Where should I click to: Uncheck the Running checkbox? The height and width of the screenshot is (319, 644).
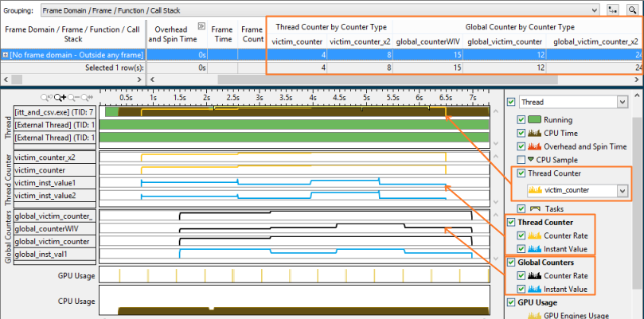[x=521, y=120]
